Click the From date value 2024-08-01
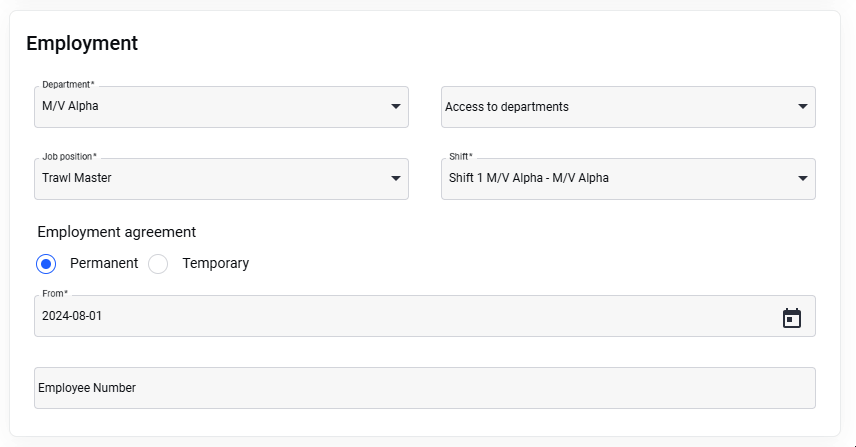This screenshot has width=856, height=447. coord(72,317)
